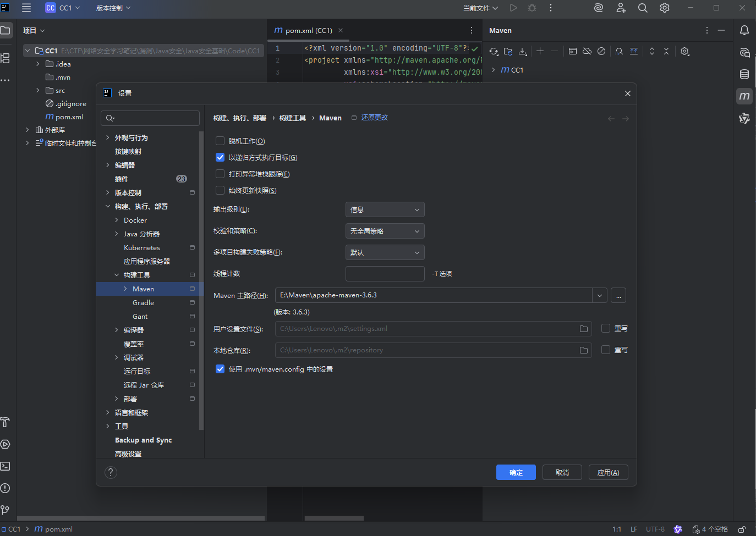Open the 当前文件 run configuration menu
756x536 pixels.
480,8
